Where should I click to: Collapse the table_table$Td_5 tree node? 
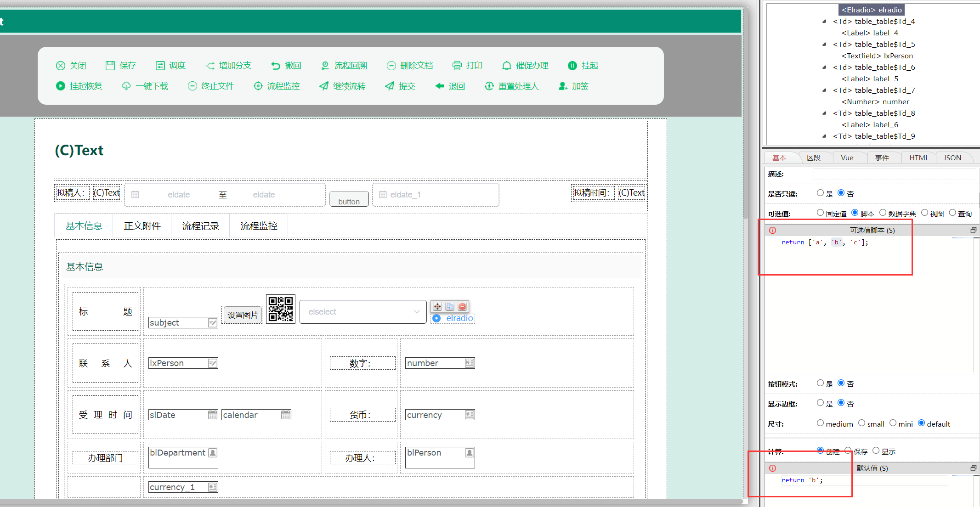tap(824, 45)
